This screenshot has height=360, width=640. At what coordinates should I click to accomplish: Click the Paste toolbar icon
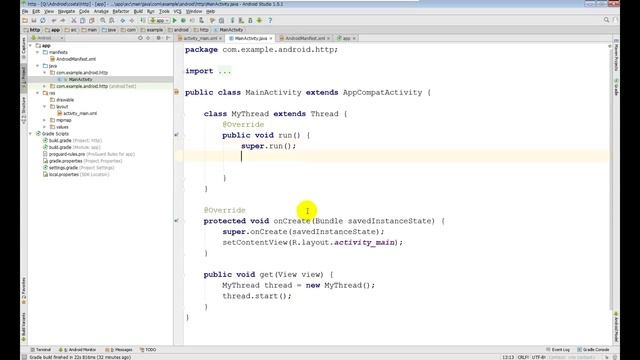point(92,20)
